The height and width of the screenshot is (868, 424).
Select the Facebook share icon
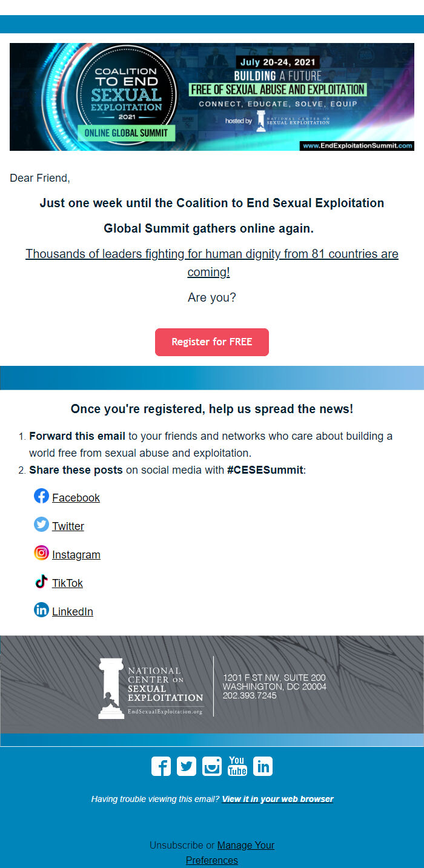click(x=41, y=495)
